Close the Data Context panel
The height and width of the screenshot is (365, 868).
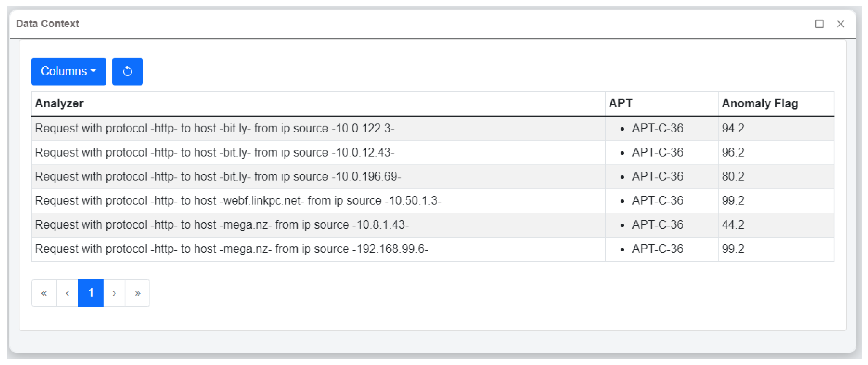[x=840, y=24]
